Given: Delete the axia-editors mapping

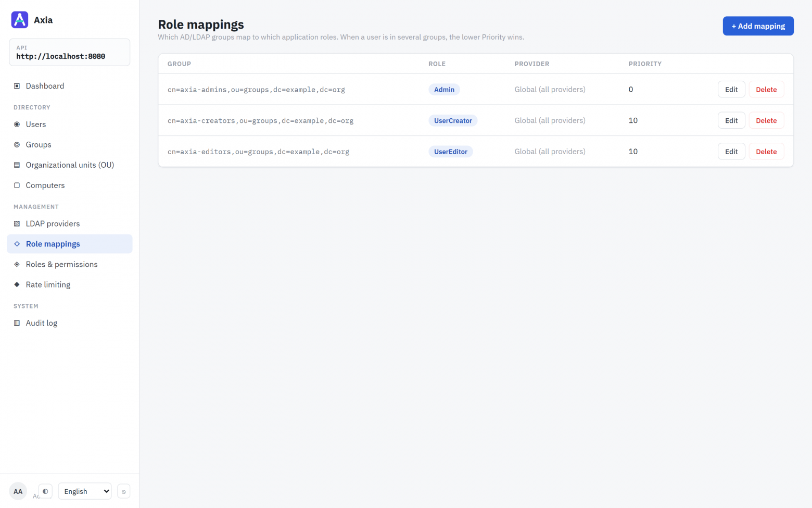Looking at the screenshot, I should coord(766,152).
